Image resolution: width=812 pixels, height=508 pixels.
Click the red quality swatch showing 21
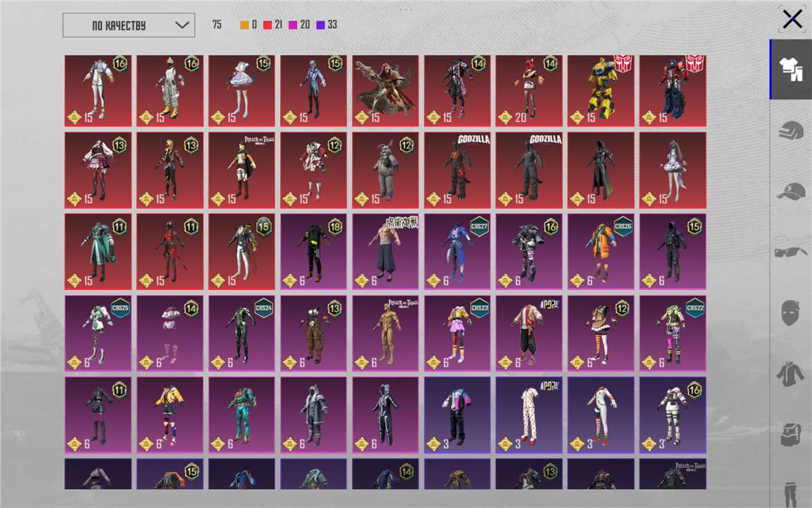(x=268, y=25)
